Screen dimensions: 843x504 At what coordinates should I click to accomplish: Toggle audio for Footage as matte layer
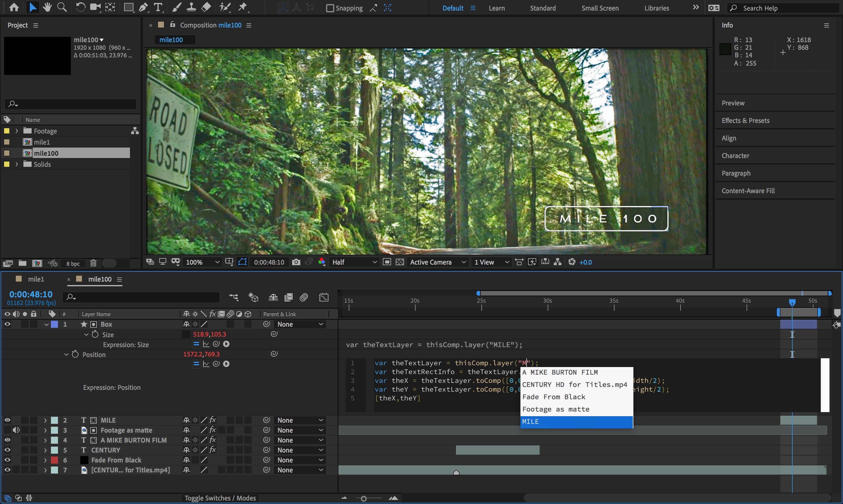click(x=16, y=430)
